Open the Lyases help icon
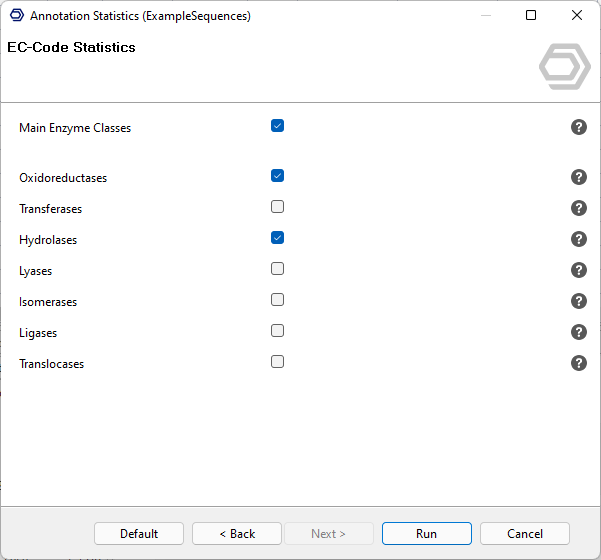The width and height of the screenshot is (601, 560). (x=578, y=270)
